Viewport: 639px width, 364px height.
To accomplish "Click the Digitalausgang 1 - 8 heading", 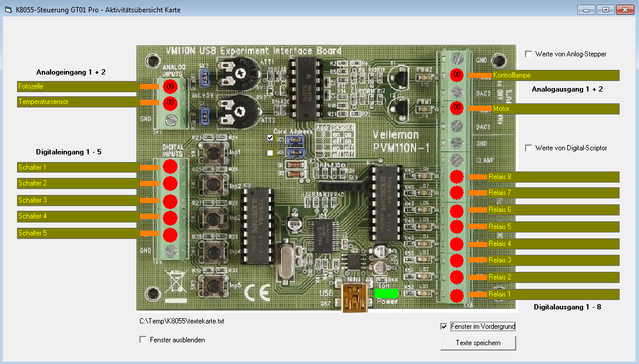I will pos(567,307).
